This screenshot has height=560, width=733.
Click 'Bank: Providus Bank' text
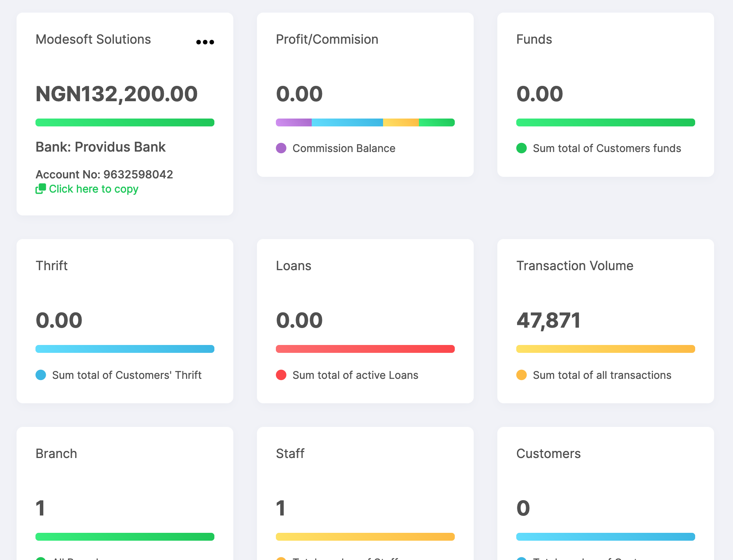(x=100, y=147)
